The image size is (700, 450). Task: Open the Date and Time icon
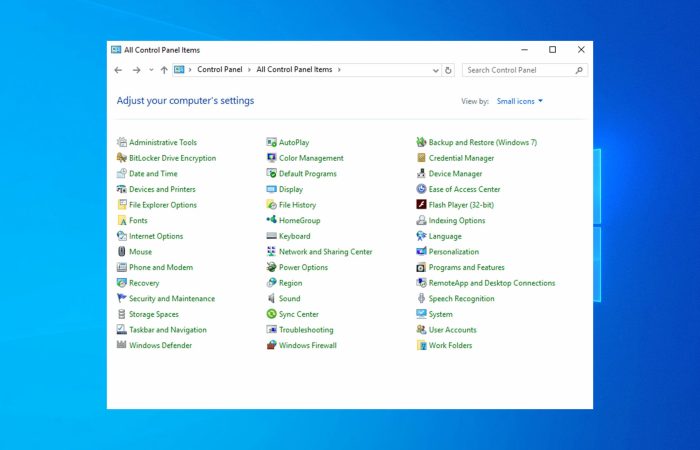(121, 174)
